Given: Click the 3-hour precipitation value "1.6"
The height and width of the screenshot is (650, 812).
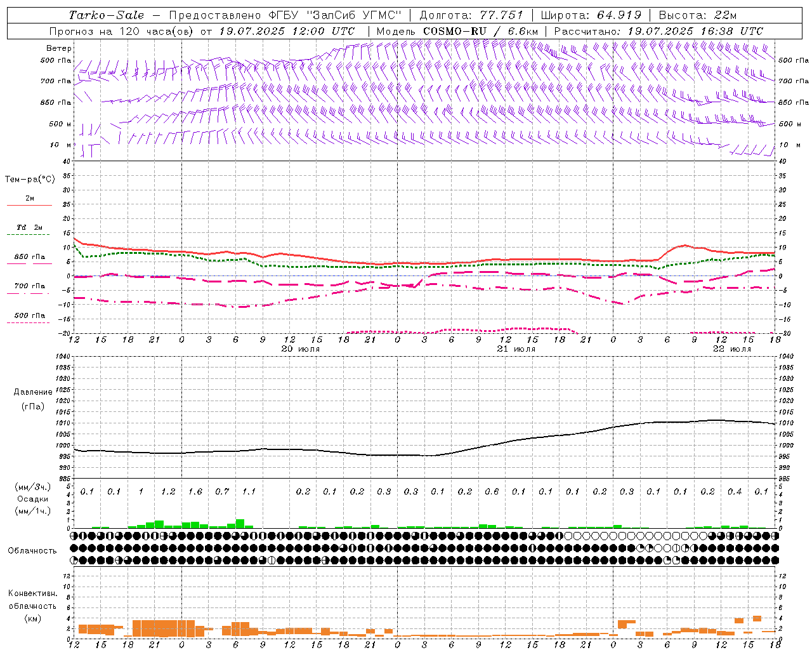Looking at the screenshot, I should 195,492.
